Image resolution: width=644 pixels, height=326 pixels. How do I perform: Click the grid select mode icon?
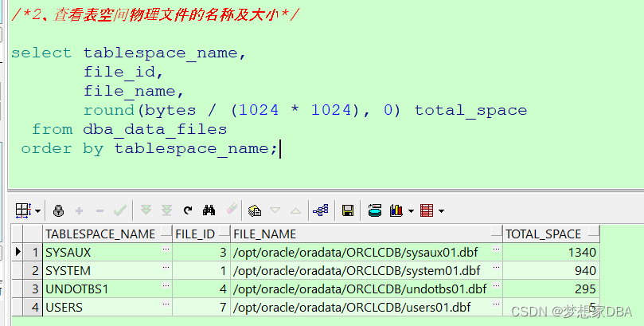pos(23,210)
